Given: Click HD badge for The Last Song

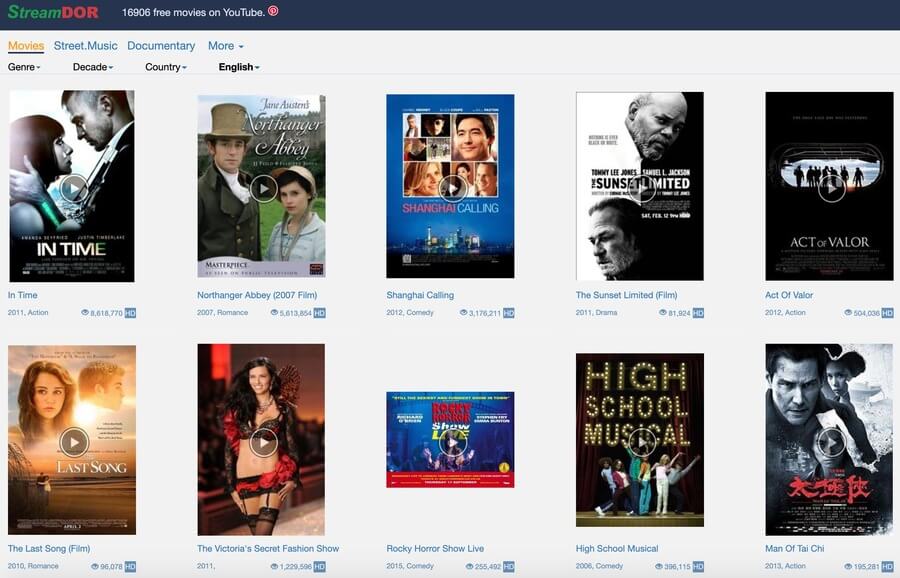Looking at the screenshot, I should [x=130, y=567].
